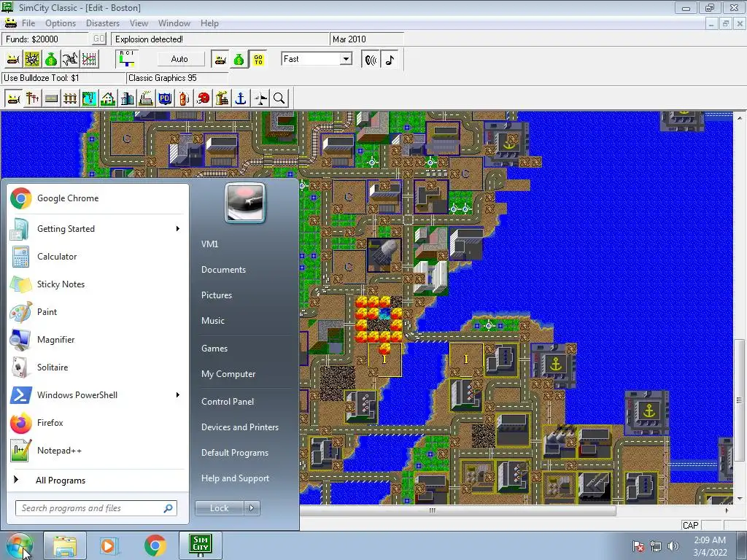
Task: Select the Power Lines tool
Action: click(x=32, y=98)
